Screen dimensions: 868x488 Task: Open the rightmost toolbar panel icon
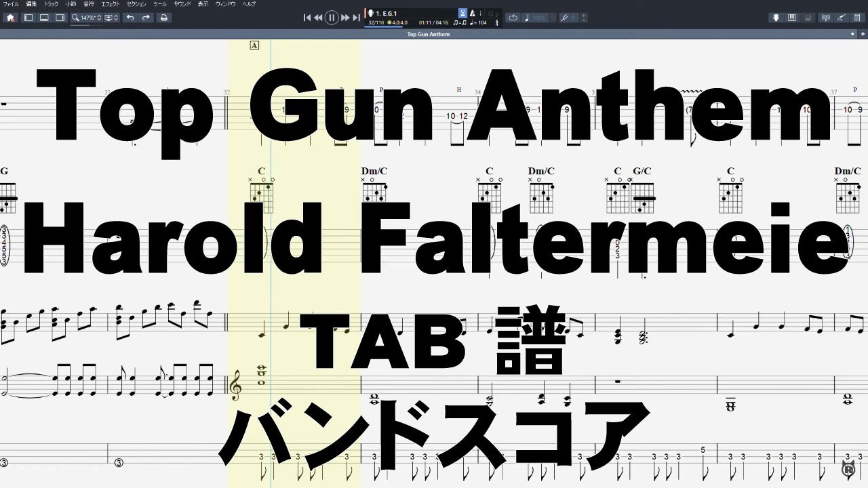pos(856,18)
